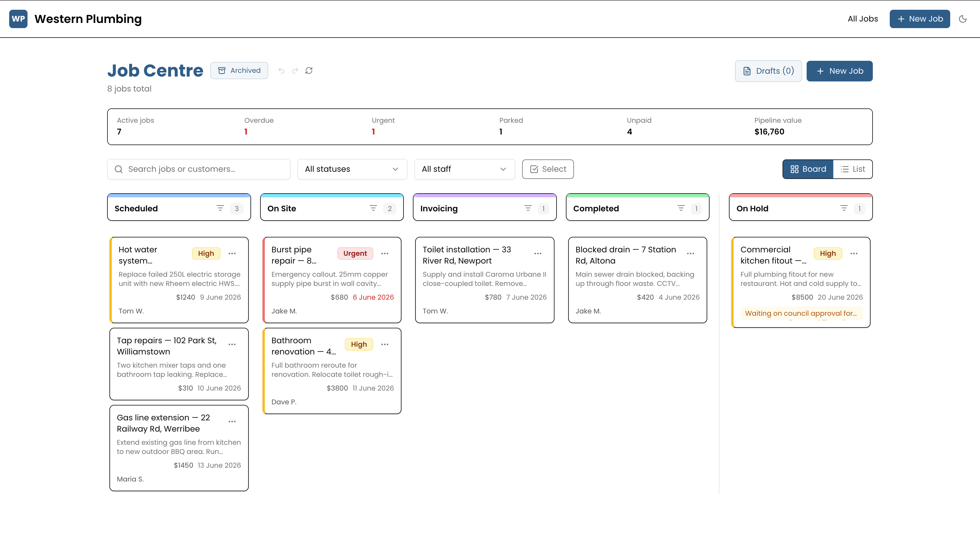Image resolution: width=980 pixels, height=546 pixels.
Task: Click the Completed column header
Action: (638, 208)
